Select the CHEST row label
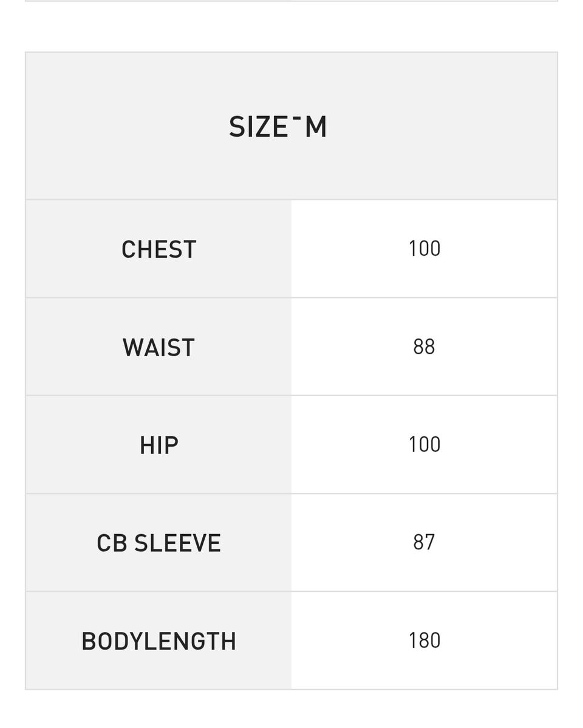The width and height of the screenshot is (583, 728). click(x=159, y=249)
